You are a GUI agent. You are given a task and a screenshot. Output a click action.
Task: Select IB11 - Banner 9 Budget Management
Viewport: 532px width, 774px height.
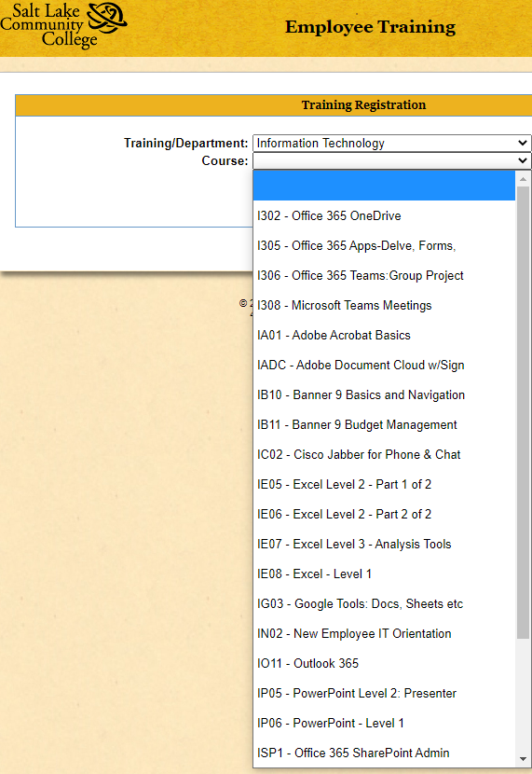pos(384,424)
